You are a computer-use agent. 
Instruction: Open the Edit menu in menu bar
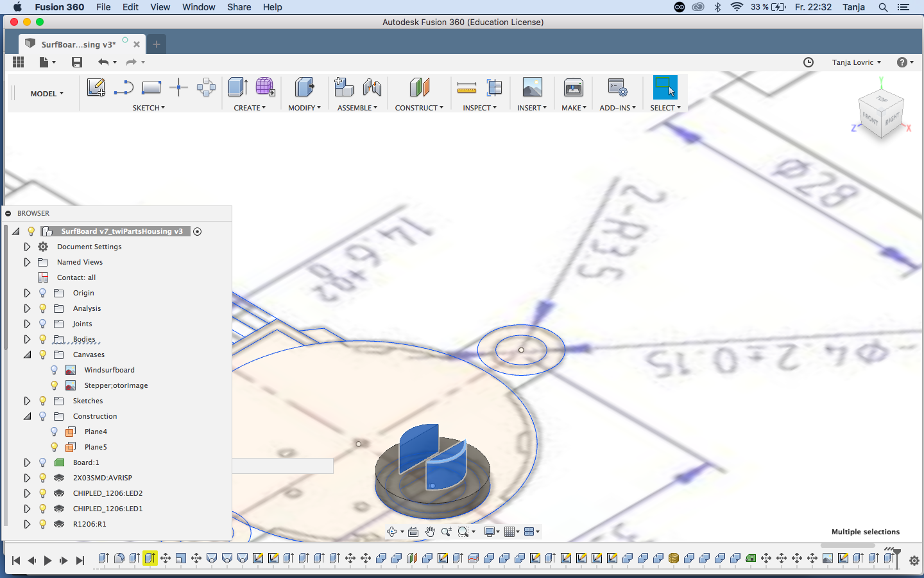[x=131, y=7]
